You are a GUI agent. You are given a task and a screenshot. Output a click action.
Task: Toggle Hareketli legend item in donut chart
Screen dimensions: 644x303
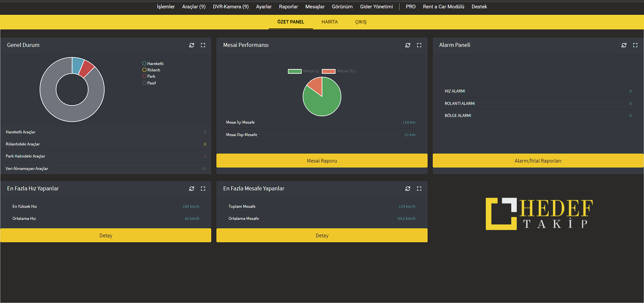click(x=153, y=64)
